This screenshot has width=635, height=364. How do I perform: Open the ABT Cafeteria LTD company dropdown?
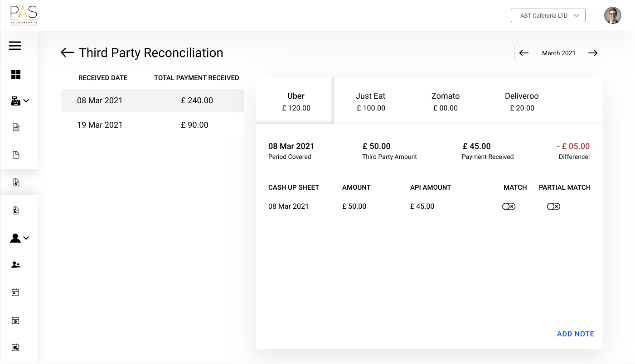[x=548, y=15]
